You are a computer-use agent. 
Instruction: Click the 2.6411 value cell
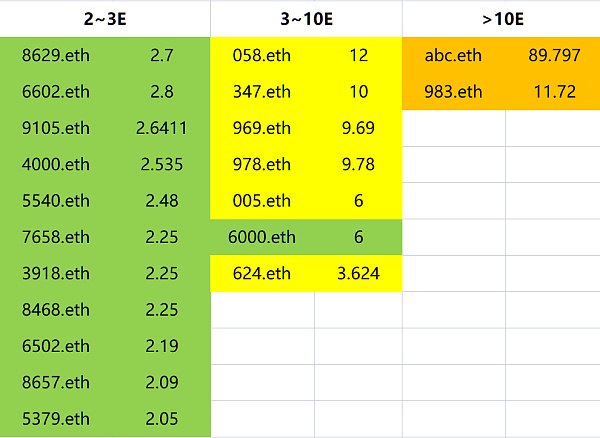(x=161, y=128)
